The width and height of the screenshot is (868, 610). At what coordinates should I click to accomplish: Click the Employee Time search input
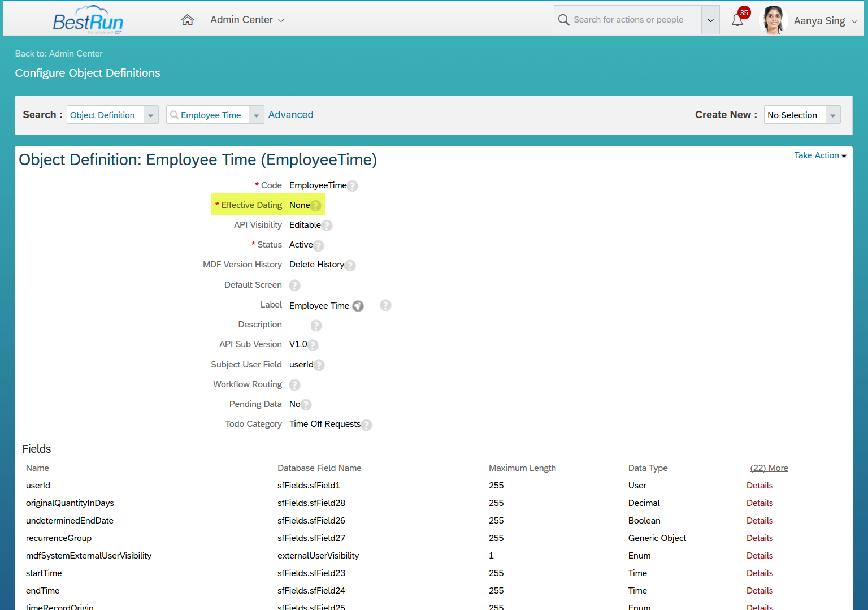(209, 115)
